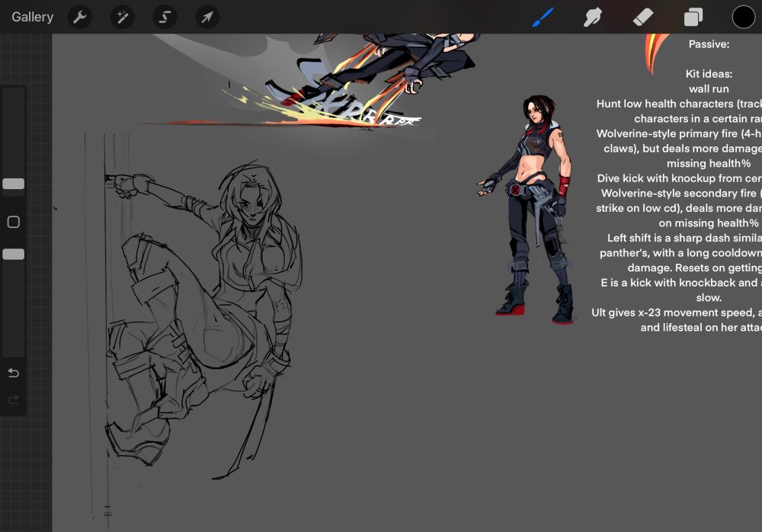Click the 'Passive:' text on canvas
Screen dimensions: 762x532
point(709,44)
